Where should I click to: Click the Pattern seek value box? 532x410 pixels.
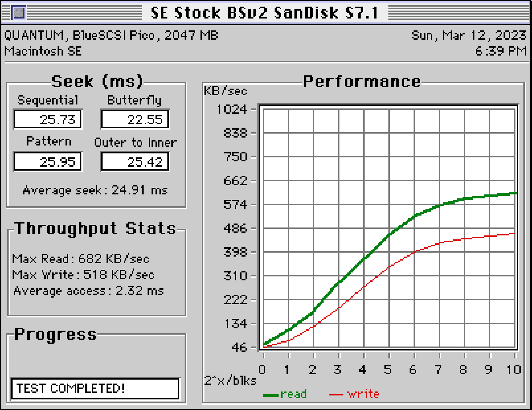click(48, 162)
